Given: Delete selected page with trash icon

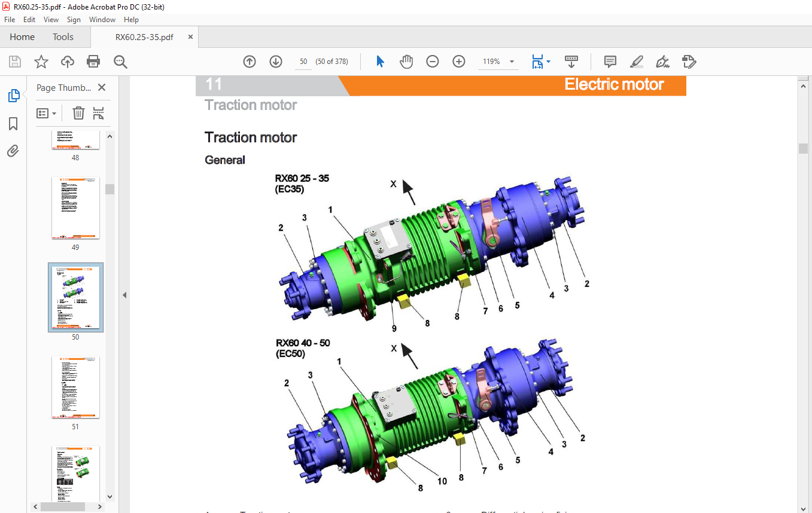Looking at the screenshot, I should [x=78, y=113].
